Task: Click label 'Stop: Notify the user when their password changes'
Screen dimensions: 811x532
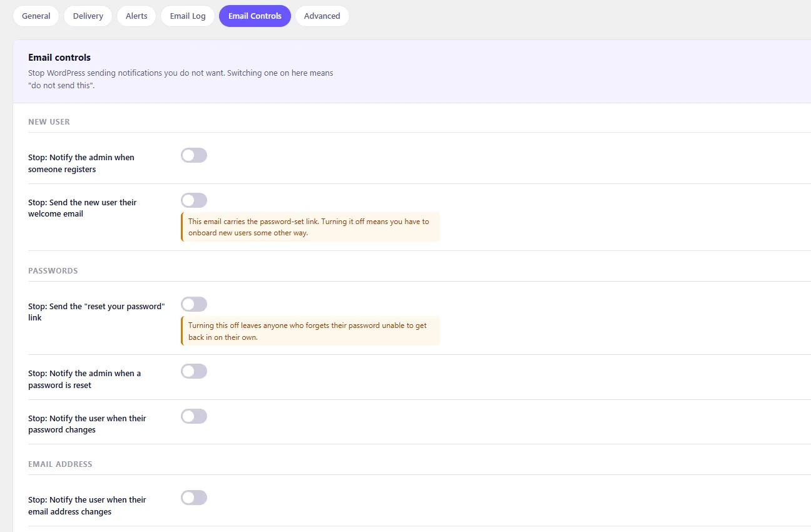Action: [x=87, y=424]
